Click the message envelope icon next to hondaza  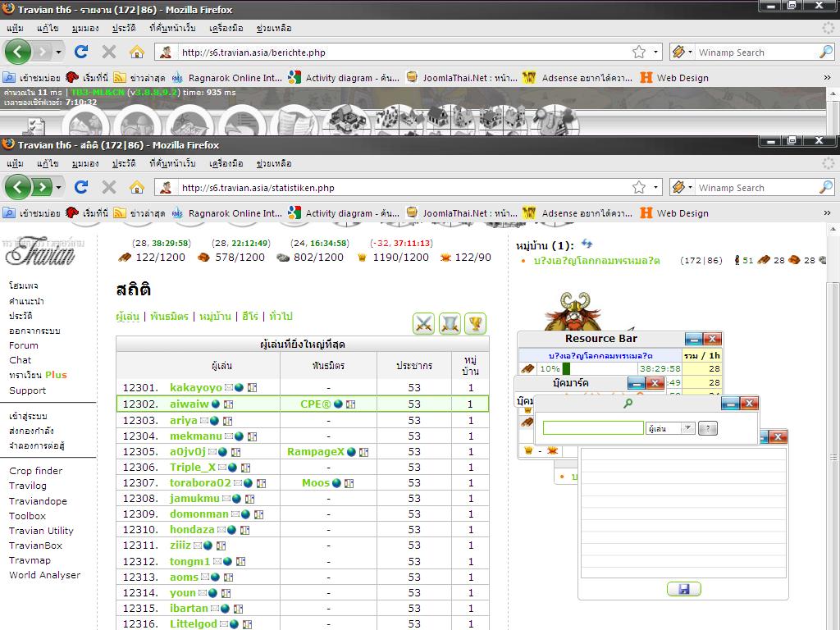[x=221, y=530]
